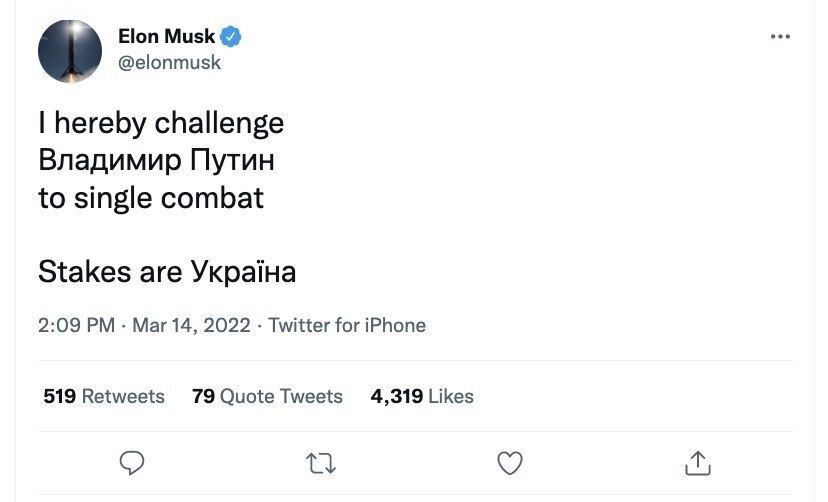Image resolution: width=828 pixels, height=502 pixels.
Task: Open the share tweet icon
Action: (x=697, y=461)
